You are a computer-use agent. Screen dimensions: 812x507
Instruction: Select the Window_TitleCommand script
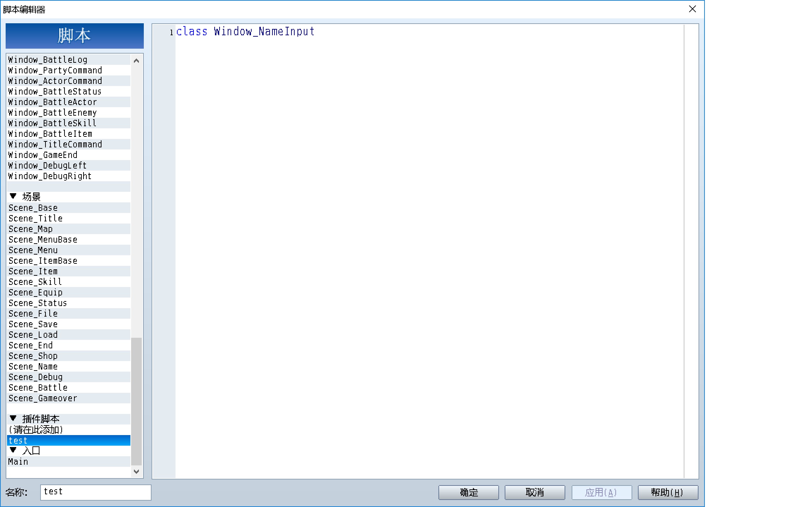(69, 144)
